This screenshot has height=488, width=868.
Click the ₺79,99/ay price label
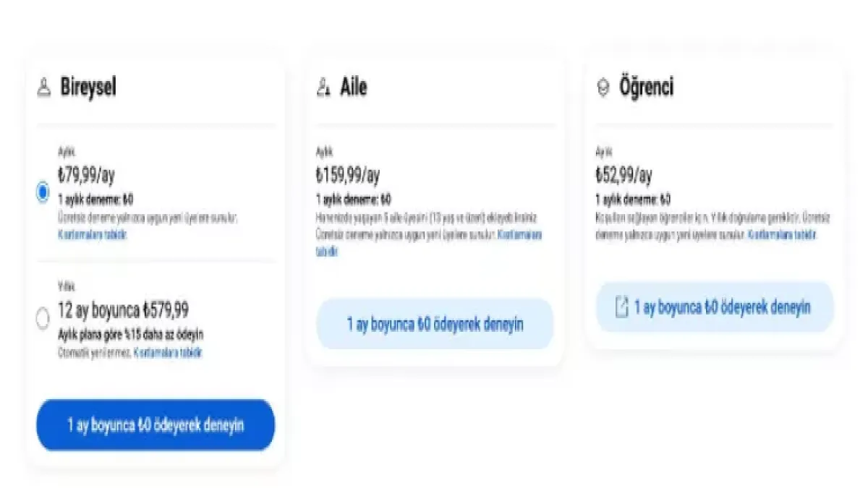point(86,176)
